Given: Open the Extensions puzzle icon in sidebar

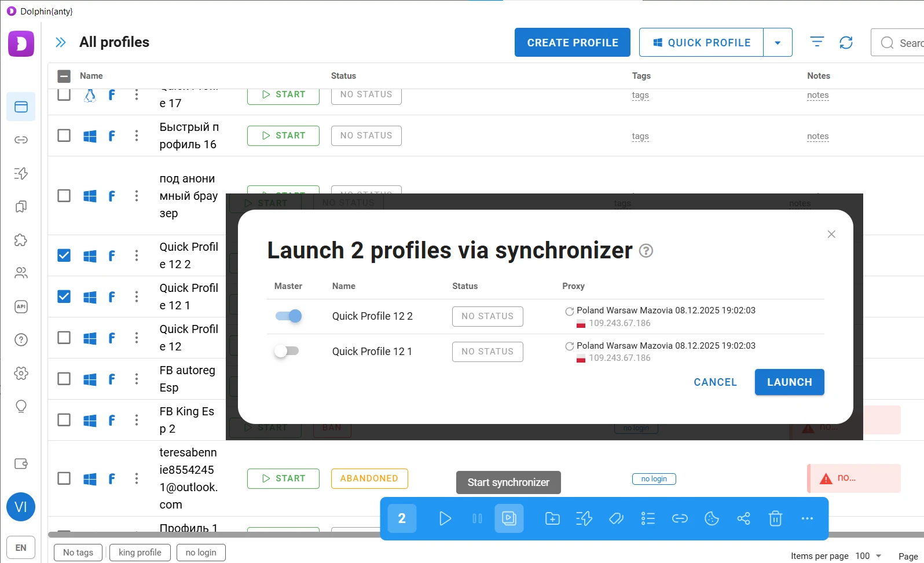Looking at the screenshot, I should point(21,240).
